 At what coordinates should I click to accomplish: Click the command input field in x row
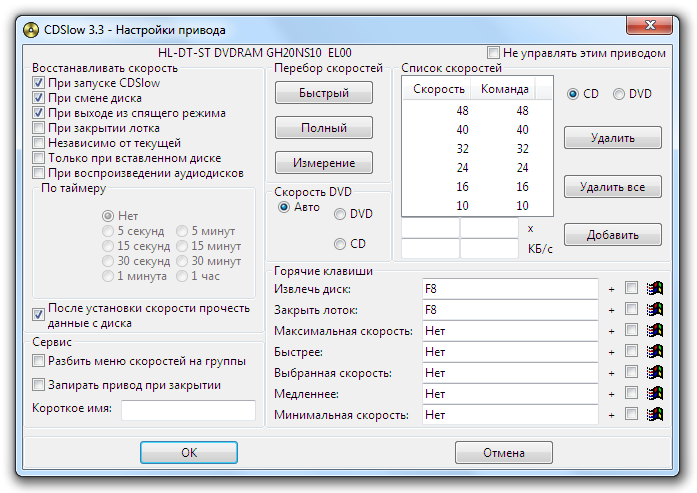click(489, 228)
